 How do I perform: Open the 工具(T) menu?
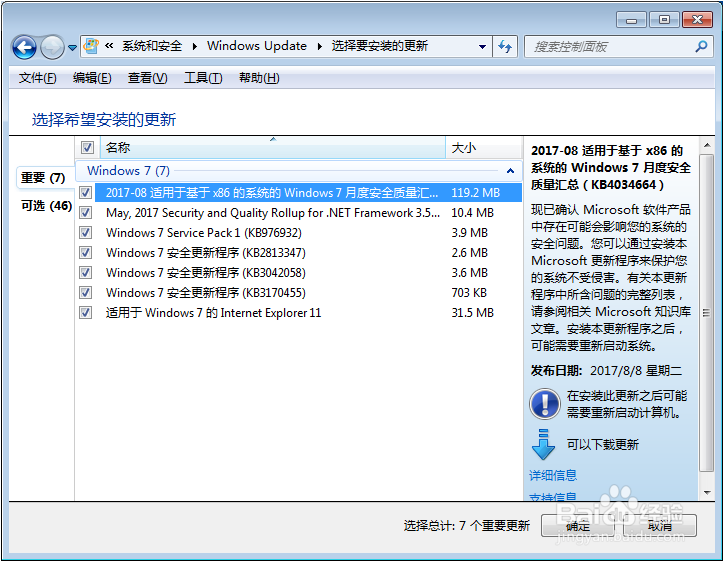203,78
